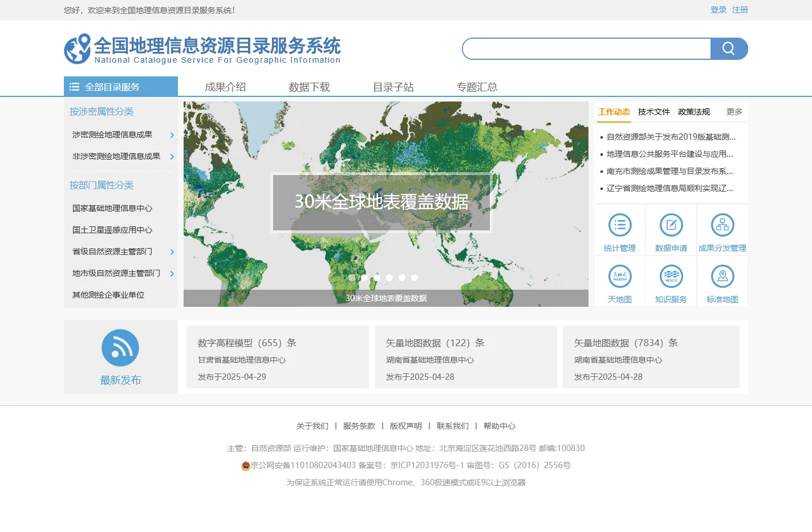Click the 帮助中心 footer link
Screen dimensions: 812x532
pyautogui.click(x=500, y=426)
